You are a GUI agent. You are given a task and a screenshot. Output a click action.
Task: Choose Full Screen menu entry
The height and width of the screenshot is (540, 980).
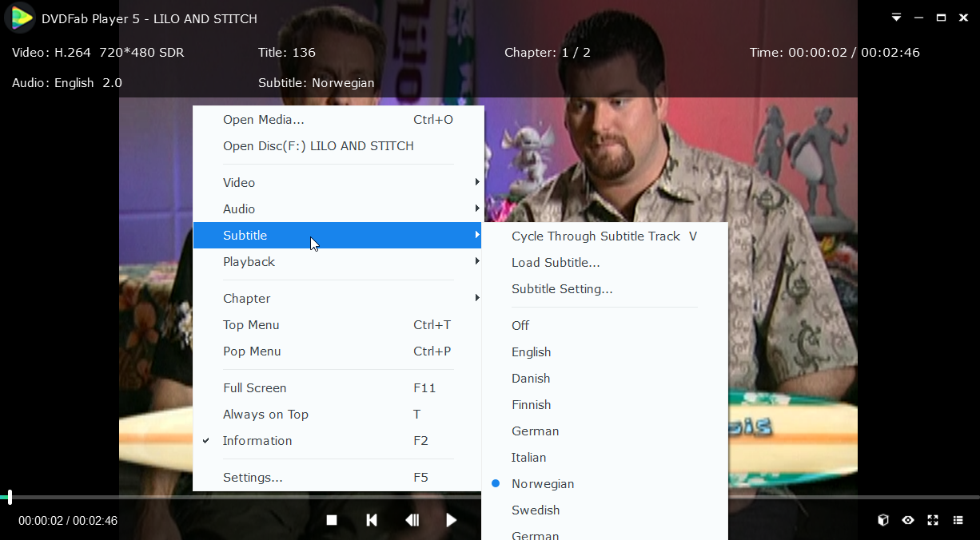(339, 387)
